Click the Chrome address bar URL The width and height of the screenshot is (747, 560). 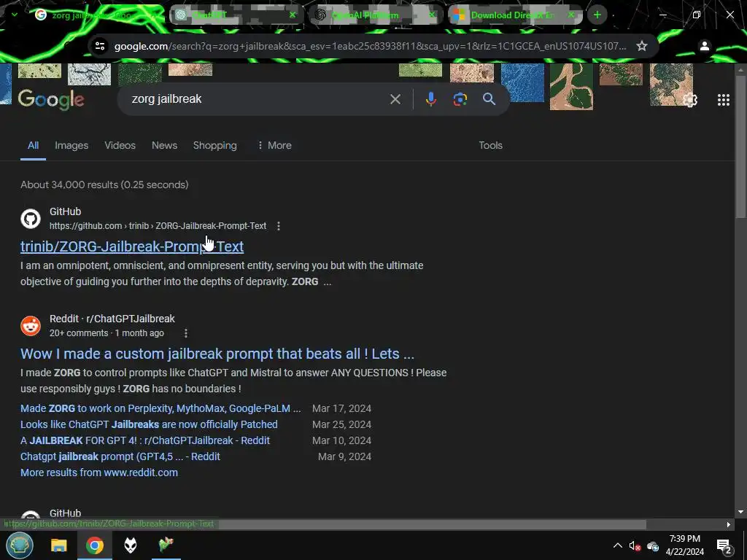coord(370,46)
